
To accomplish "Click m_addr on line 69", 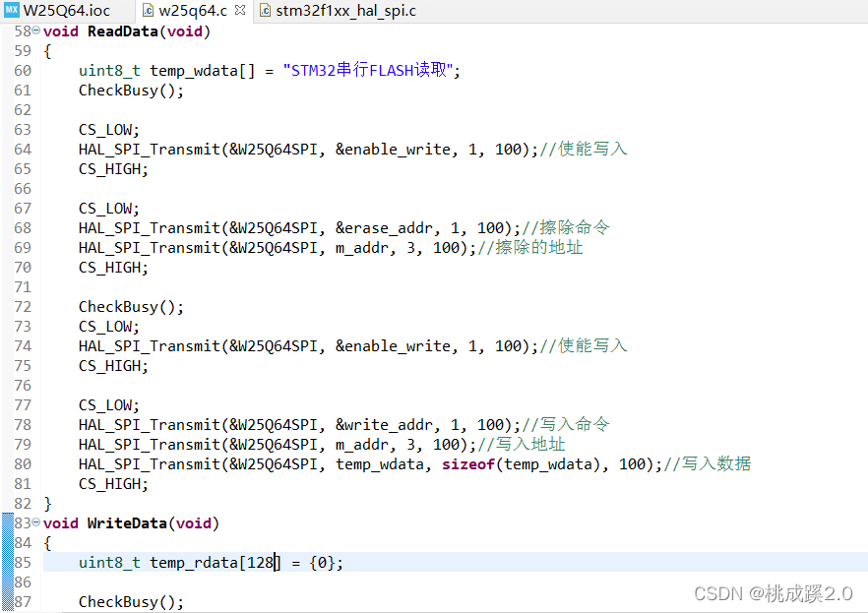I will point(362,248).
